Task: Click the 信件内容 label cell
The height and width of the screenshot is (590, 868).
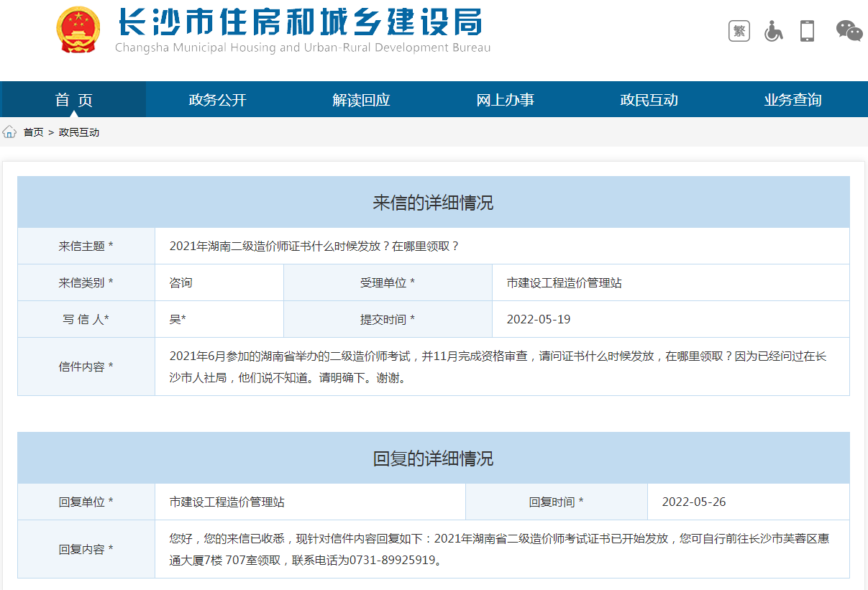Action: [x=86, y=367]
